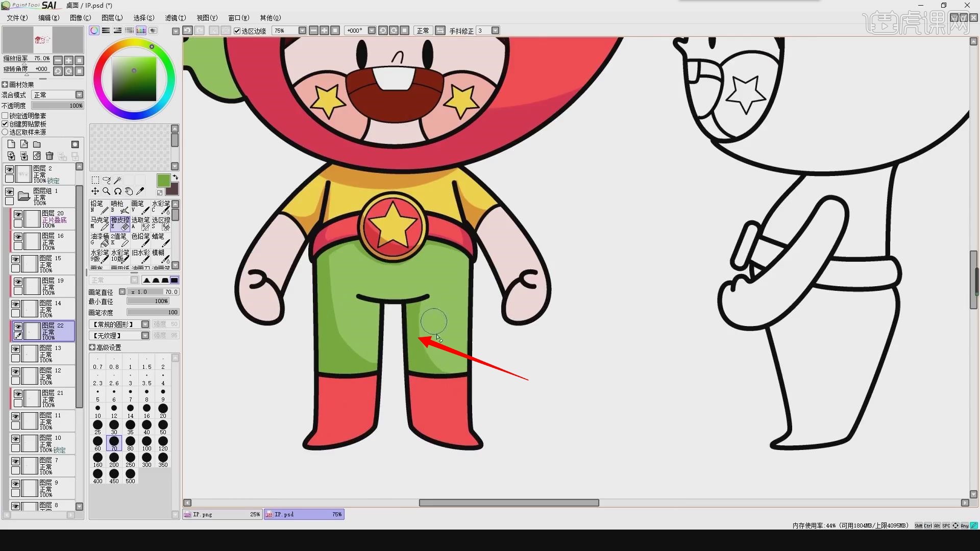Open the 滤镜 menu
Viewport: 980px width, 551px height.
point(175,18)
